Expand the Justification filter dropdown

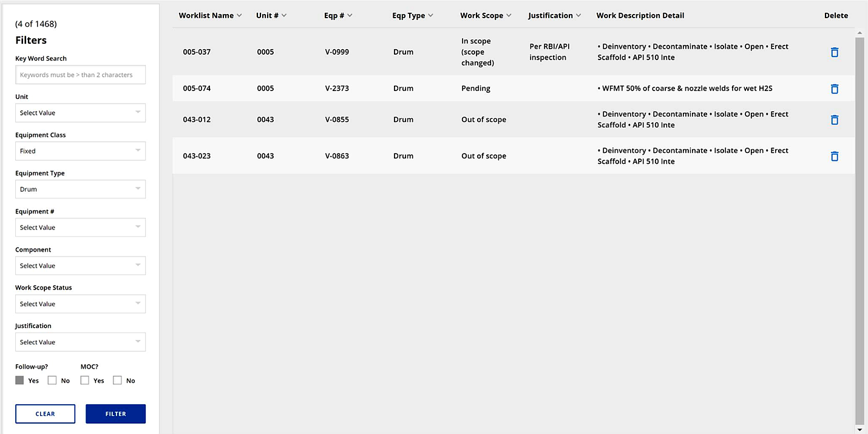80,342
